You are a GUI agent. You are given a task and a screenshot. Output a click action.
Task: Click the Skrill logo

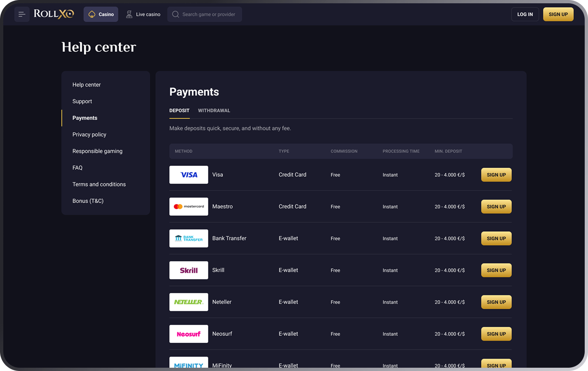[188, 270]
